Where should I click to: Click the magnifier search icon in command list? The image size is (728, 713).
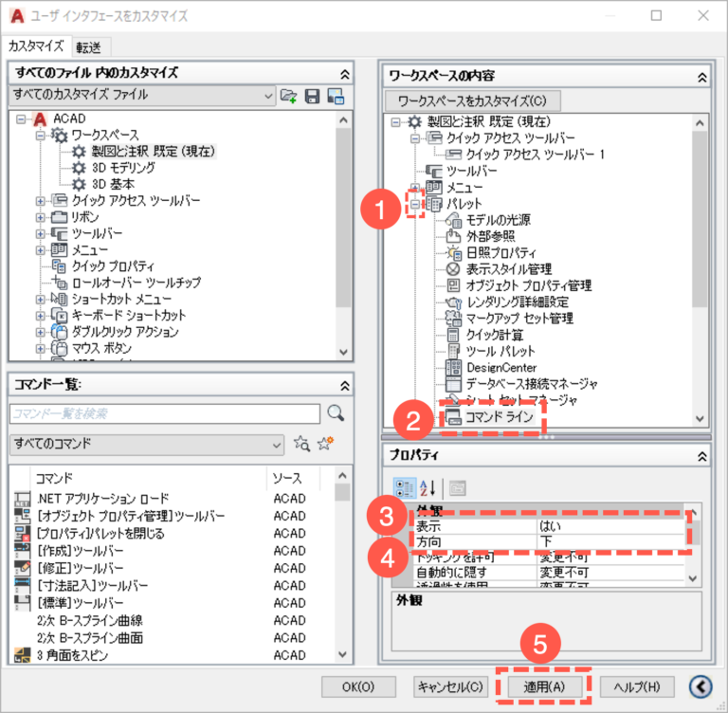(336, 412)
